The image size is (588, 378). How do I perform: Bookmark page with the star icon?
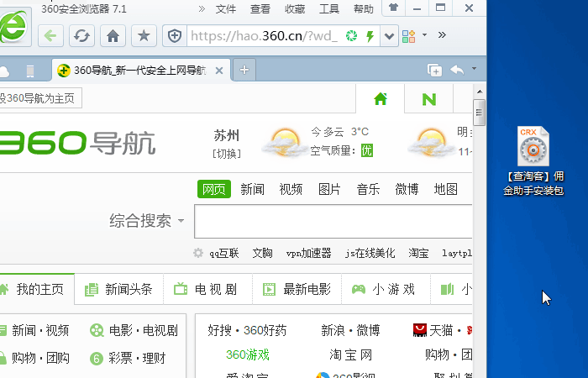point(144,36)
